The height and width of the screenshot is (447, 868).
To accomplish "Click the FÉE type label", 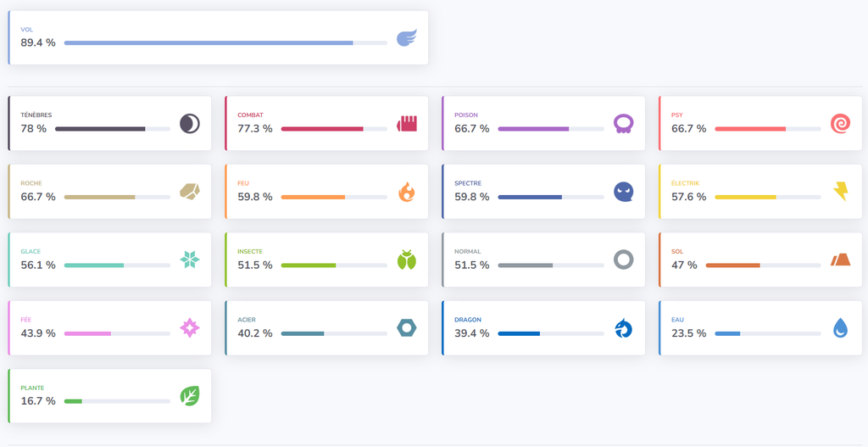I will tap(26, 320).
